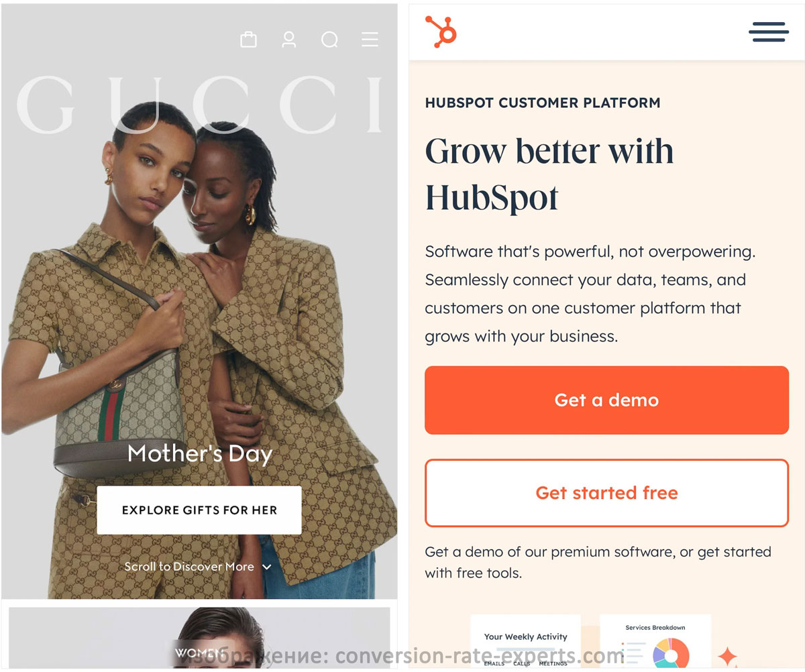Open search via Gucci magnifier icon
The height and width of the screenshot is (672, 805).
[329, 40]
